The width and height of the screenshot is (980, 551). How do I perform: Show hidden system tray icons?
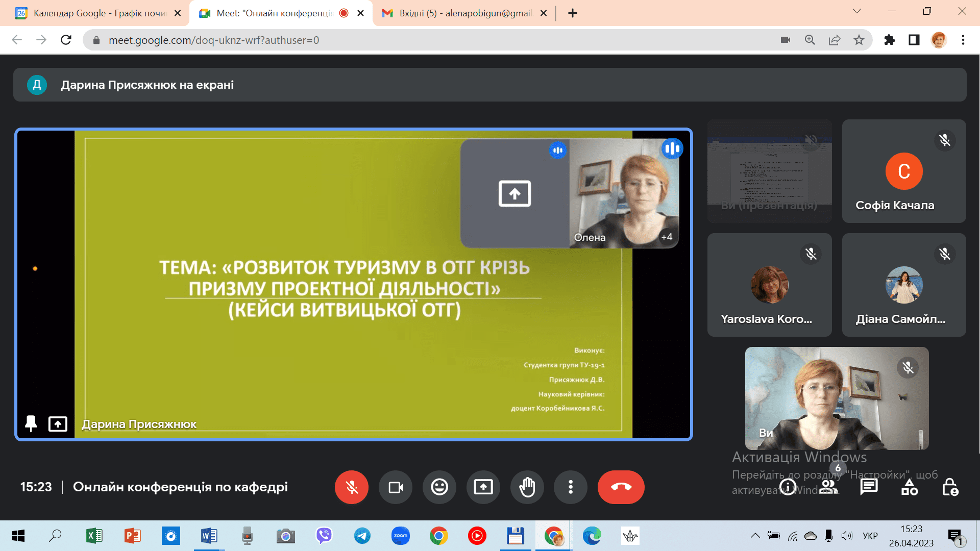coord(755,536)
